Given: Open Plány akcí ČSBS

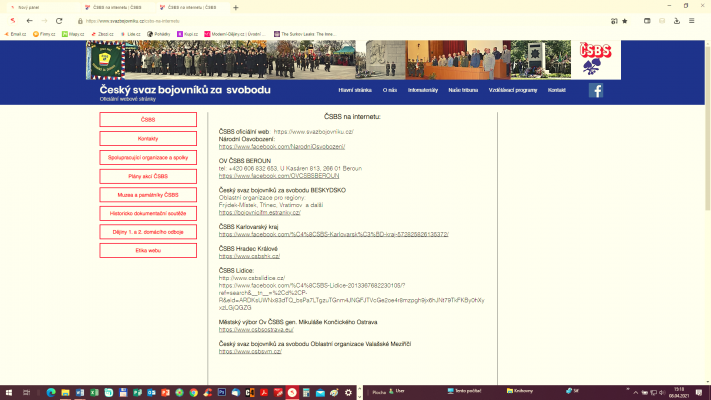Looking at the screenshot, I should point(148,176).
